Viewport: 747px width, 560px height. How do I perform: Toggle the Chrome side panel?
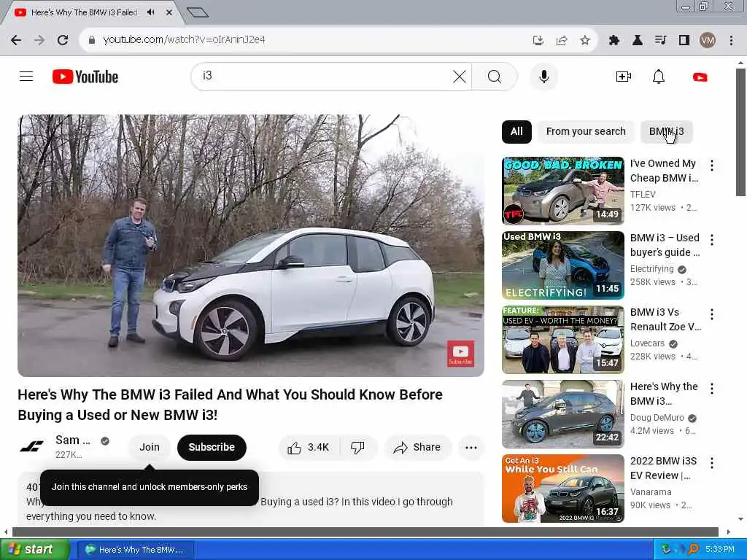(684, 41)
